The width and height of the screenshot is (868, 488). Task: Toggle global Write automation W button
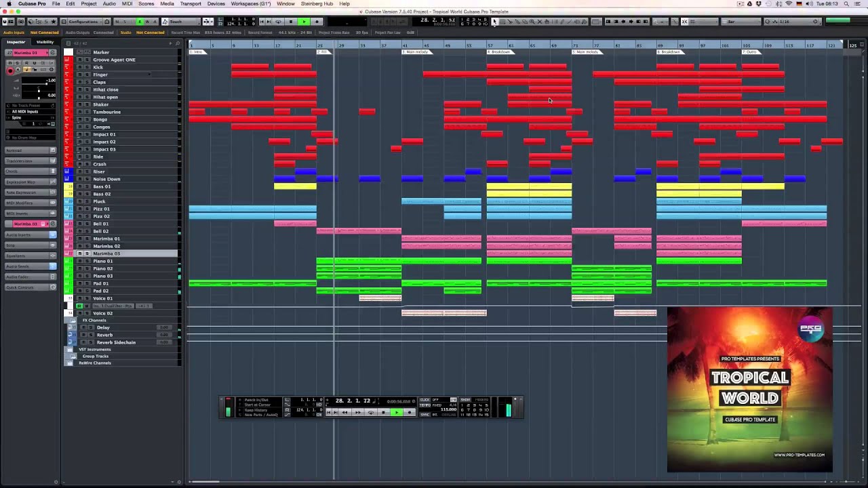[x=147, y=22]
